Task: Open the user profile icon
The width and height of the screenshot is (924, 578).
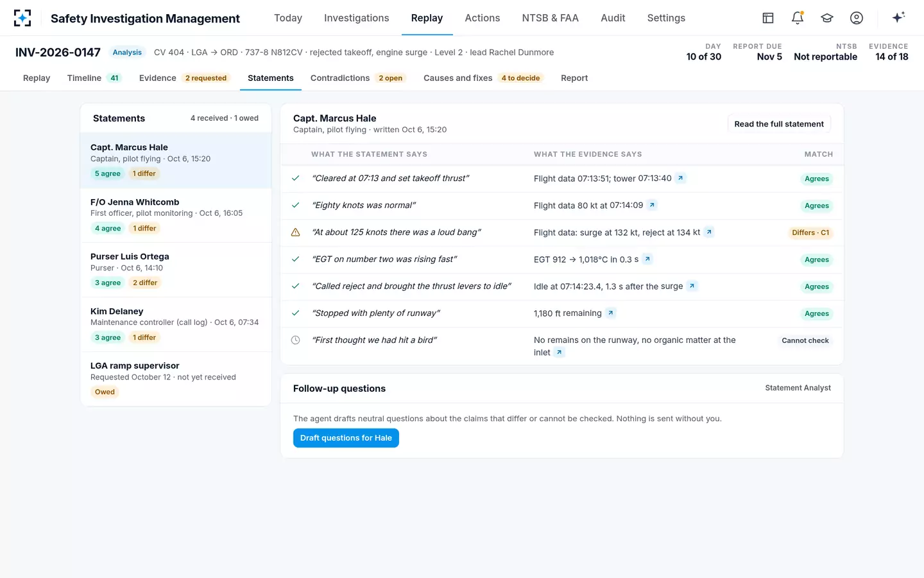Action: click(x=857, y=18)
